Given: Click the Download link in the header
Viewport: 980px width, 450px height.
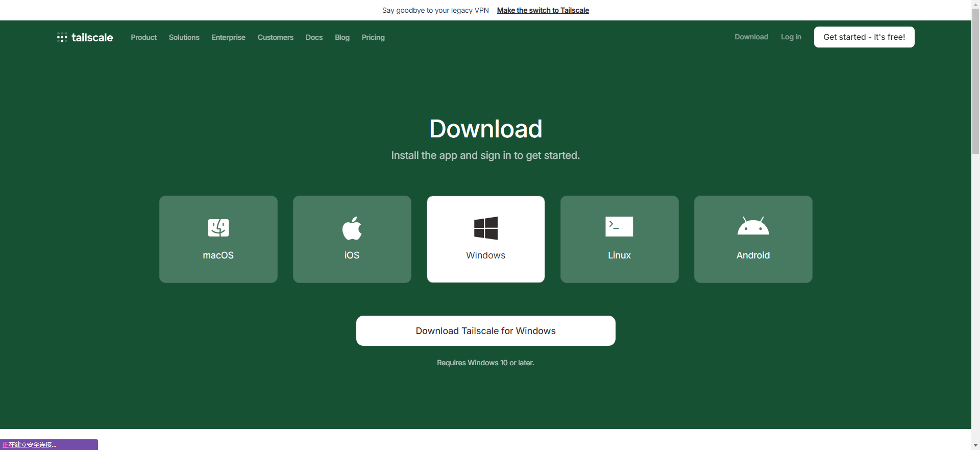Looking at the screenshot, I should click(x=751, y=37).
